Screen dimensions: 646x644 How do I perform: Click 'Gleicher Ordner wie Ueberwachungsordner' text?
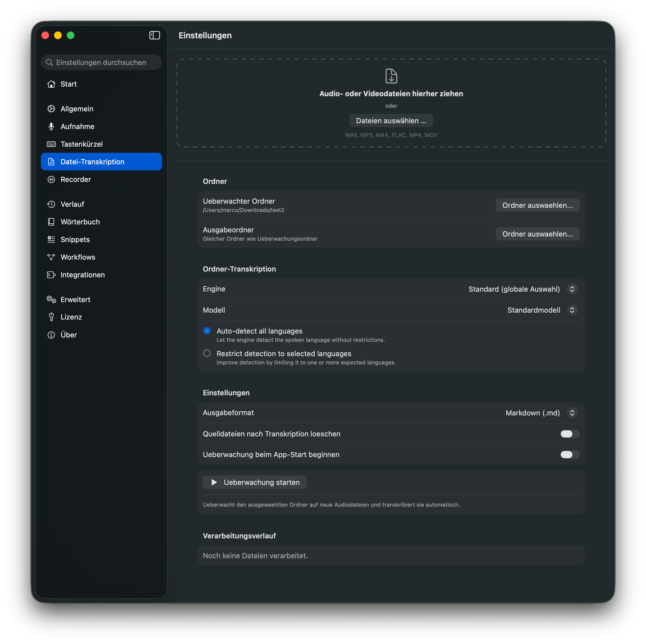260,239
